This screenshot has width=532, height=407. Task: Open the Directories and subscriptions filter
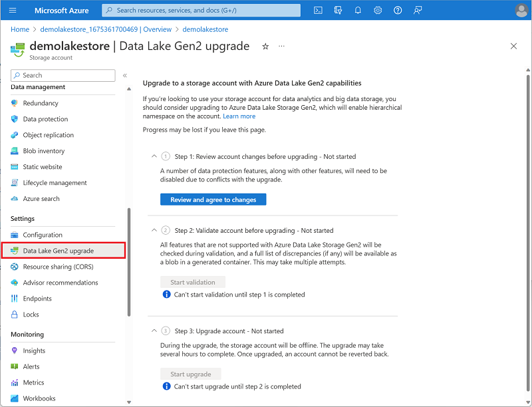338,10
